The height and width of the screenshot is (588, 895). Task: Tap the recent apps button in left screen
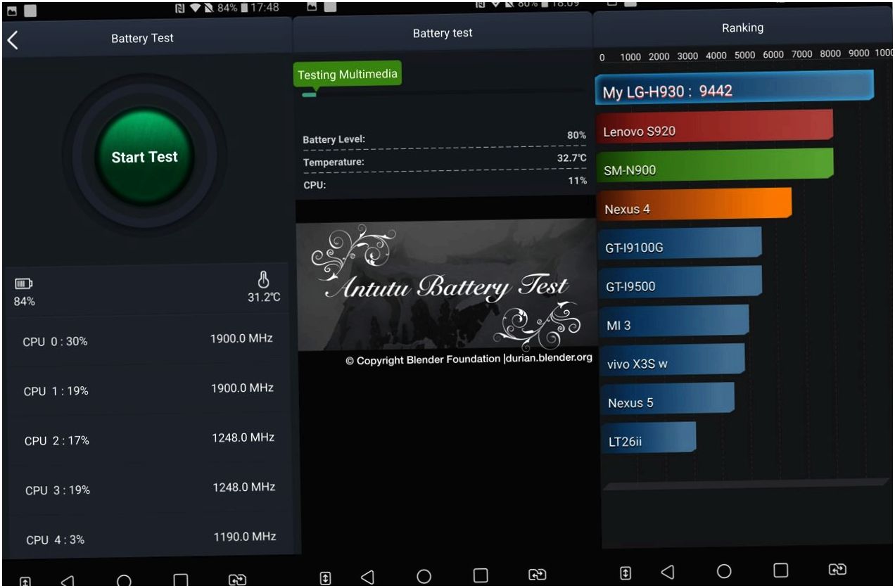181,581
